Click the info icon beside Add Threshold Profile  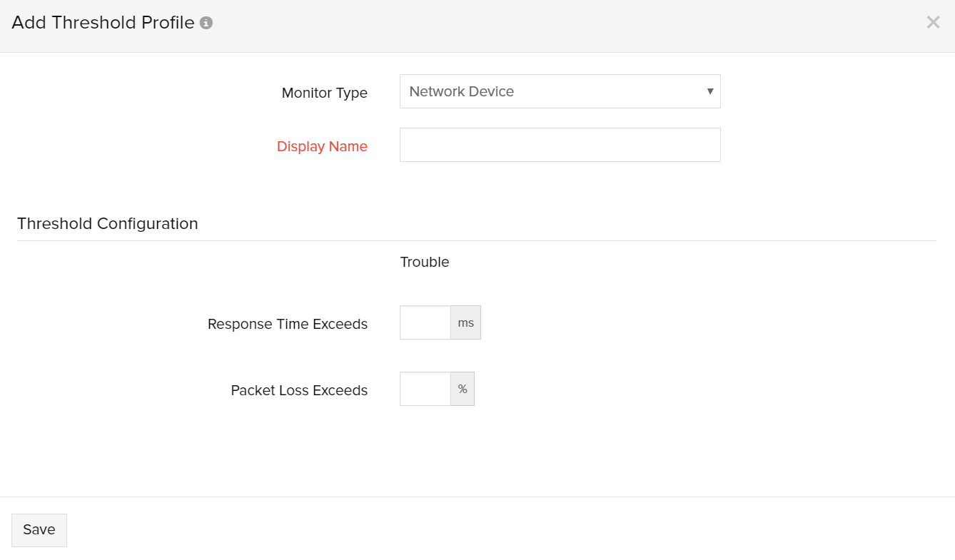206,24
